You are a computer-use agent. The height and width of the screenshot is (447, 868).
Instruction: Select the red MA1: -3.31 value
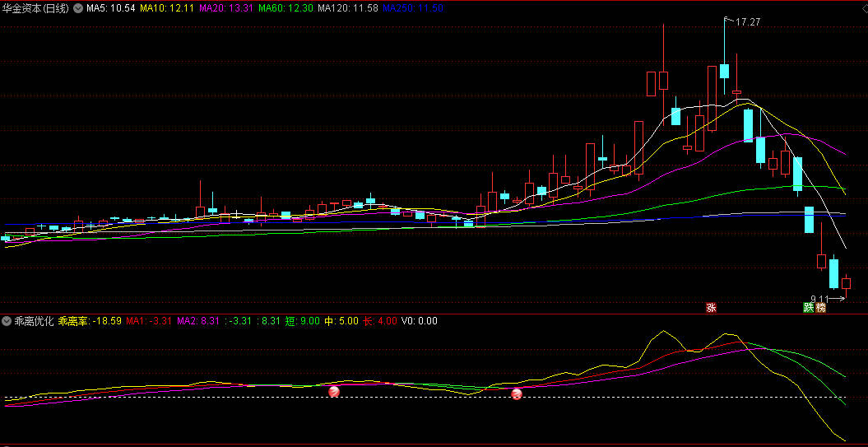click(149, 321)
